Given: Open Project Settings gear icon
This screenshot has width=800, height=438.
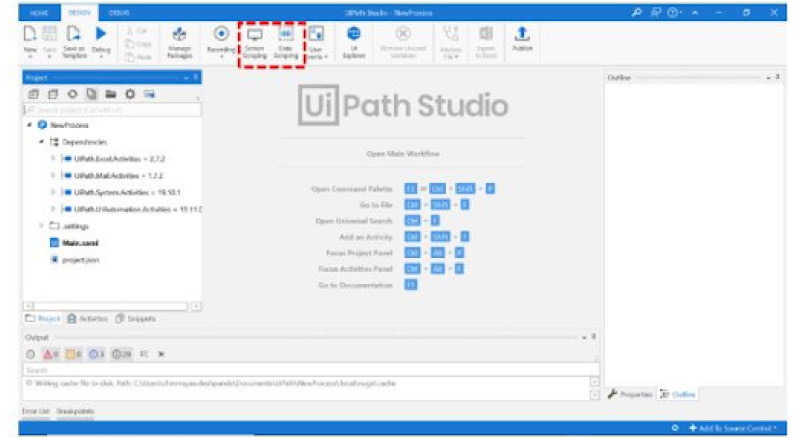Looking at the screenshot, I should (x=130, y=94).
